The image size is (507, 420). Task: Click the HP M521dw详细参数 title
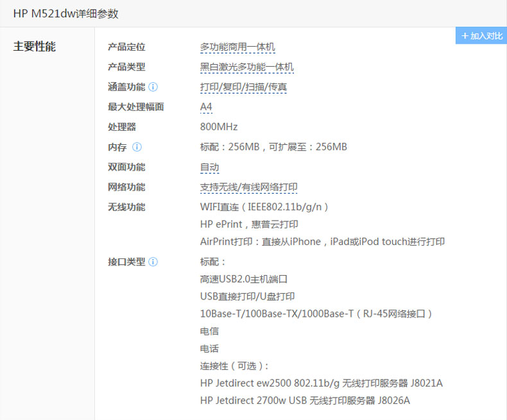[x=66, y=13]
